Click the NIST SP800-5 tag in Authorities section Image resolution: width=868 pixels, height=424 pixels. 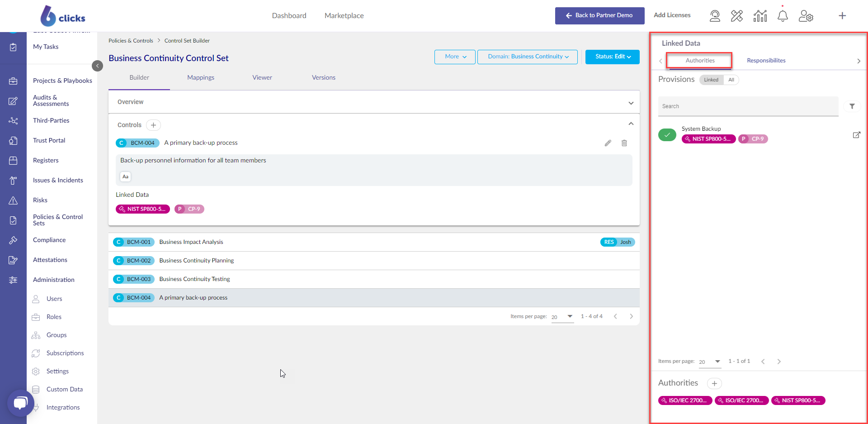[798, 400]
